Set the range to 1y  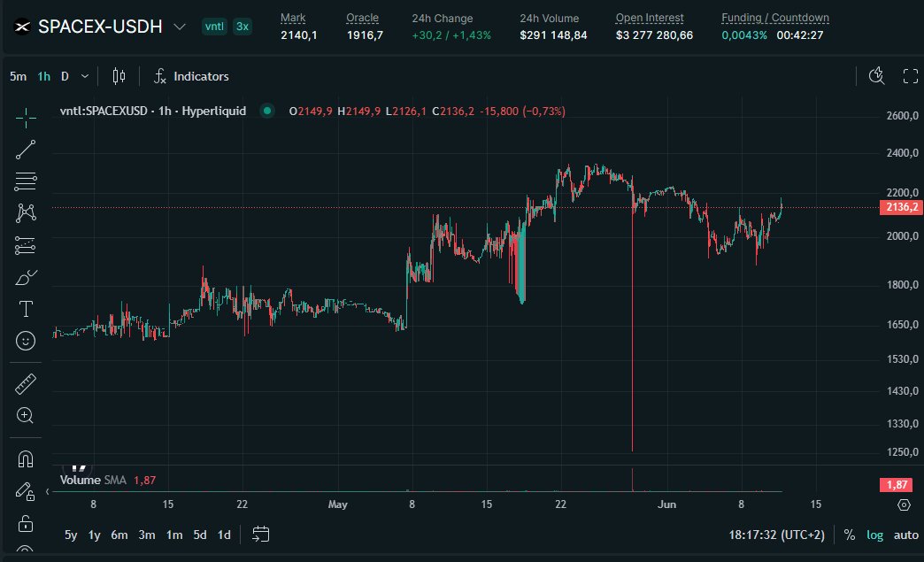tap(95, 535)
